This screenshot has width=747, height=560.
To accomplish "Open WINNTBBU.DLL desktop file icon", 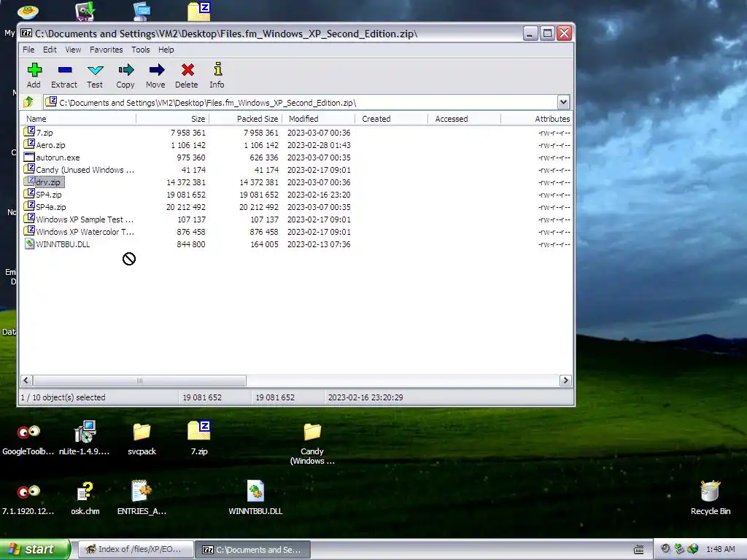I will coord(255,491).
